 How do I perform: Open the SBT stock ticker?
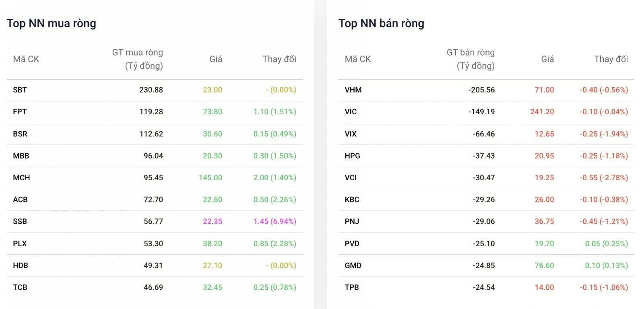point(20,90)
